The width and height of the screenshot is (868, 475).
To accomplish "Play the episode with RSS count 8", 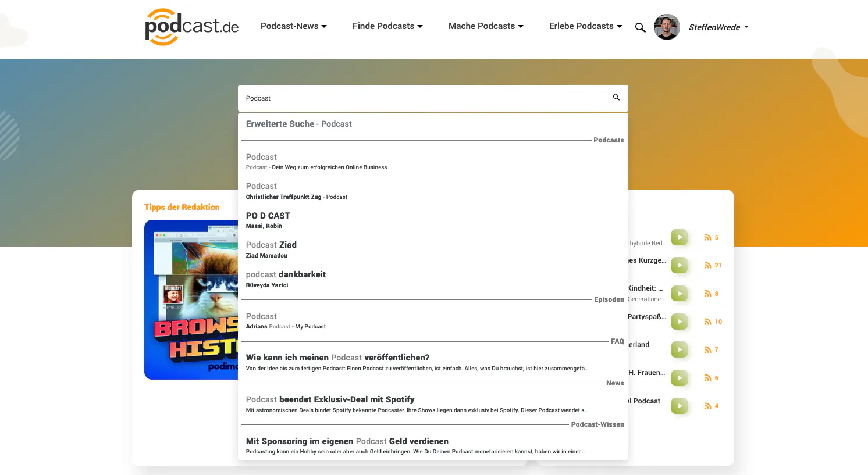I will 680,294.
